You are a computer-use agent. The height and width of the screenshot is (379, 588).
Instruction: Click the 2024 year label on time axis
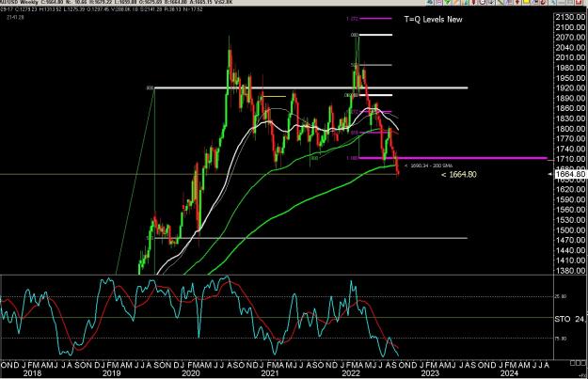(509, 373)
